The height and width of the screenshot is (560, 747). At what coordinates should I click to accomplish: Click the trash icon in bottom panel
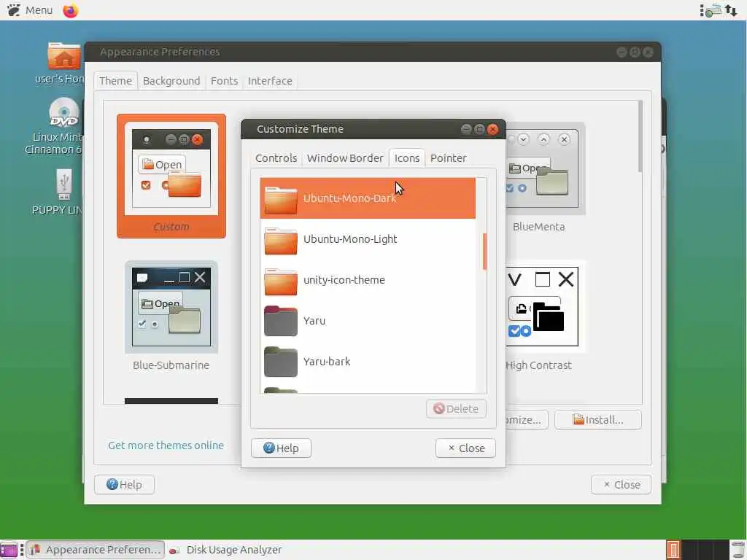(738, 550)
